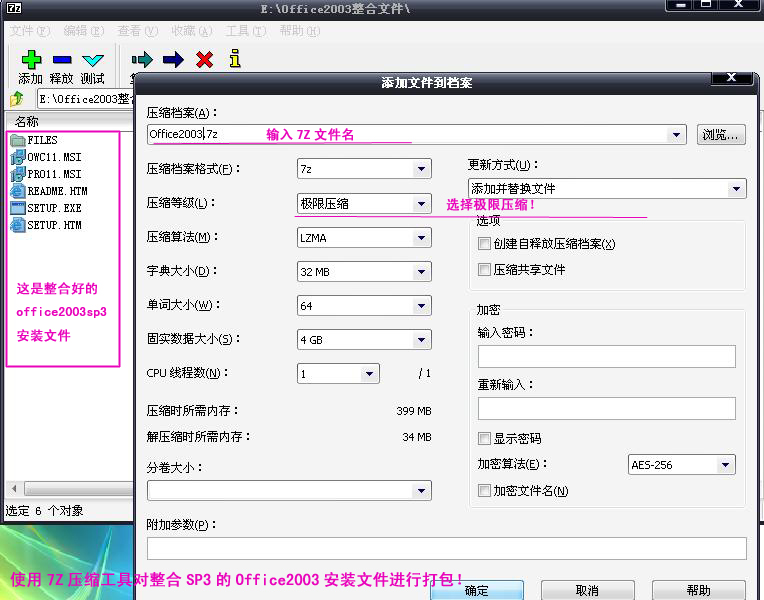Open 压缩等级 极限压缩 dropdown
Image resolution: width=764 pixels, height=600 pixels.
tap(421, 203)
